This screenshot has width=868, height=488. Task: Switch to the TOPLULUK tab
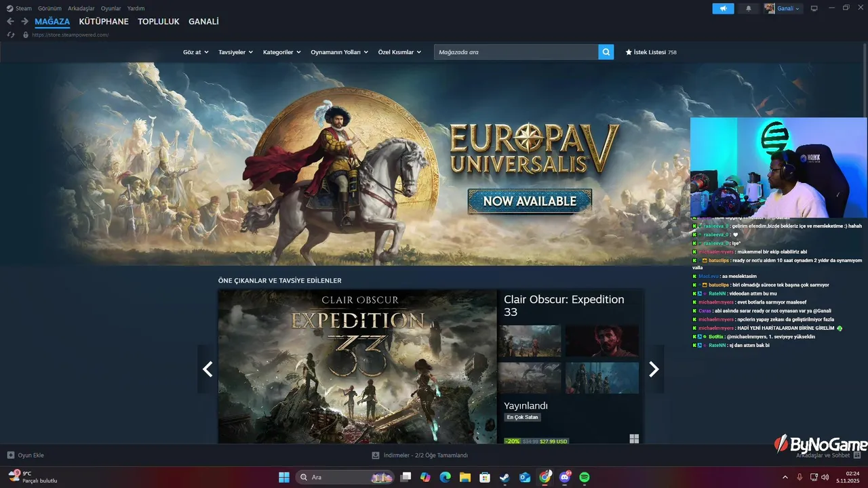click(x=159, y=22)
